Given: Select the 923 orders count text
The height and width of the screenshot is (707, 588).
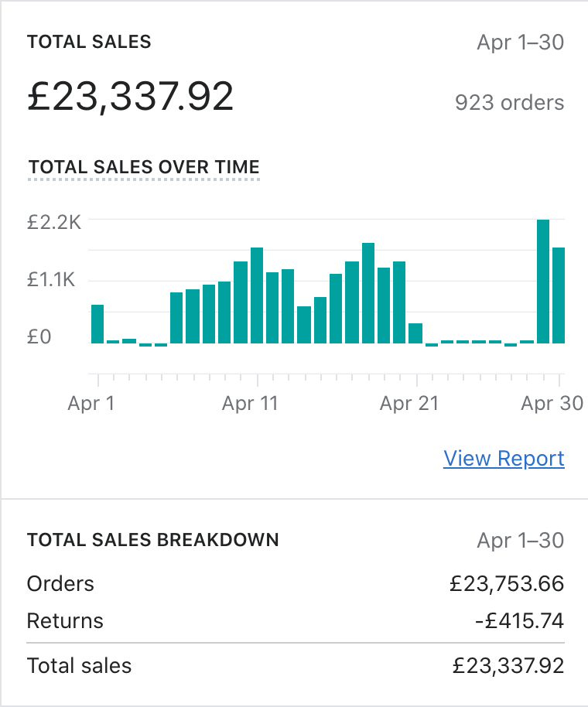Looking at the screenshot, I should pos(510,102).
